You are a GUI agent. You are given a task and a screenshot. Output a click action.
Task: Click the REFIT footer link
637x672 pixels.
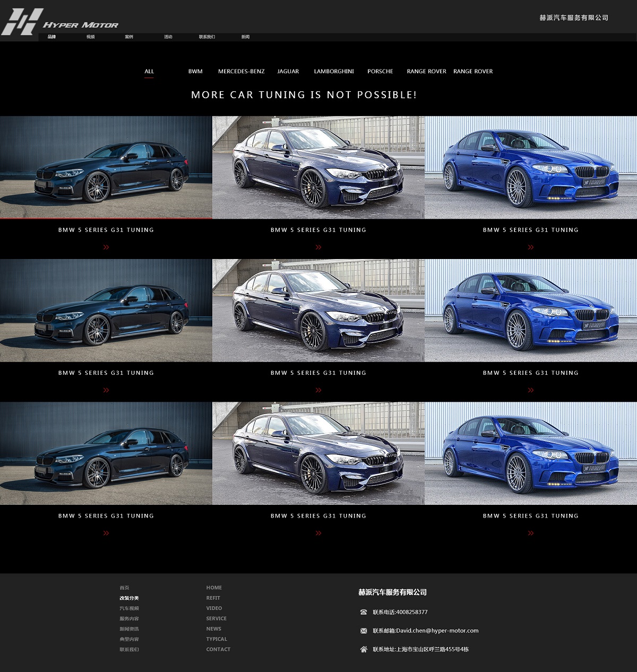(x=213, y=598)
